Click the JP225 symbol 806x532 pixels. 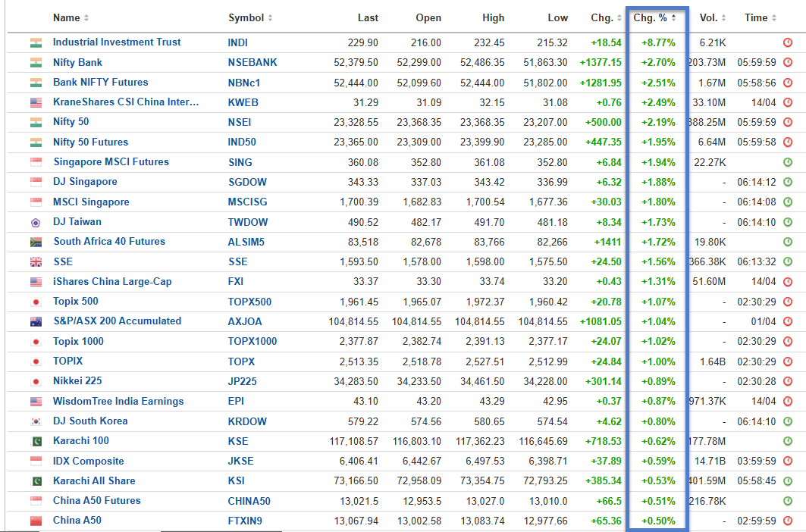pyautogui.click(x=242, y=381)
